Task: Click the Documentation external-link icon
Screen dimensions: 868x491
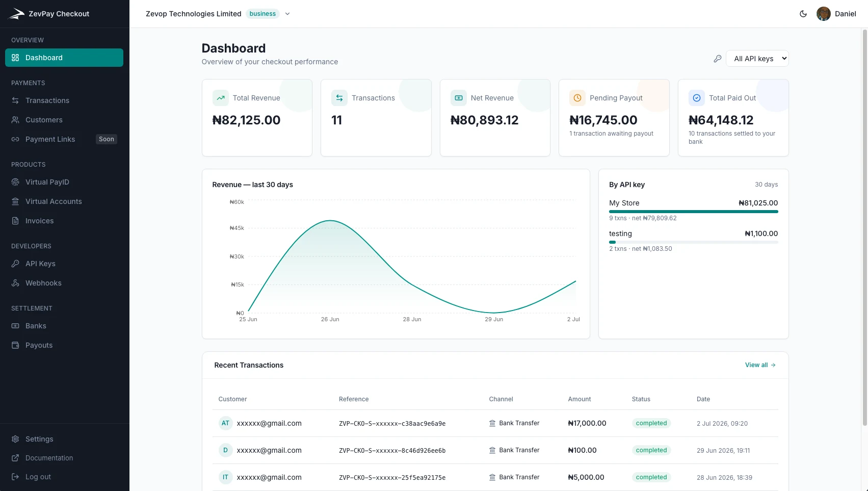Action: [x=15, y=458]
